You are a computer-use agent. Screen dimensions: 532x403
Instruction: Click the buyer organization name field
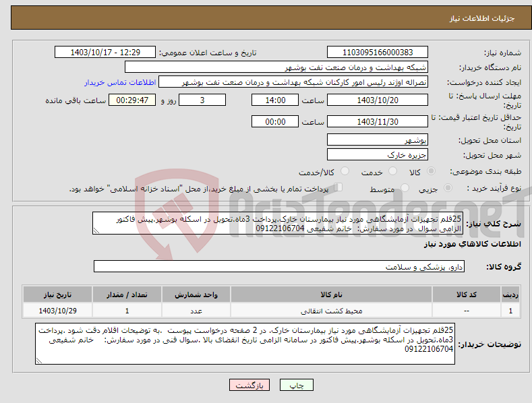276,67
